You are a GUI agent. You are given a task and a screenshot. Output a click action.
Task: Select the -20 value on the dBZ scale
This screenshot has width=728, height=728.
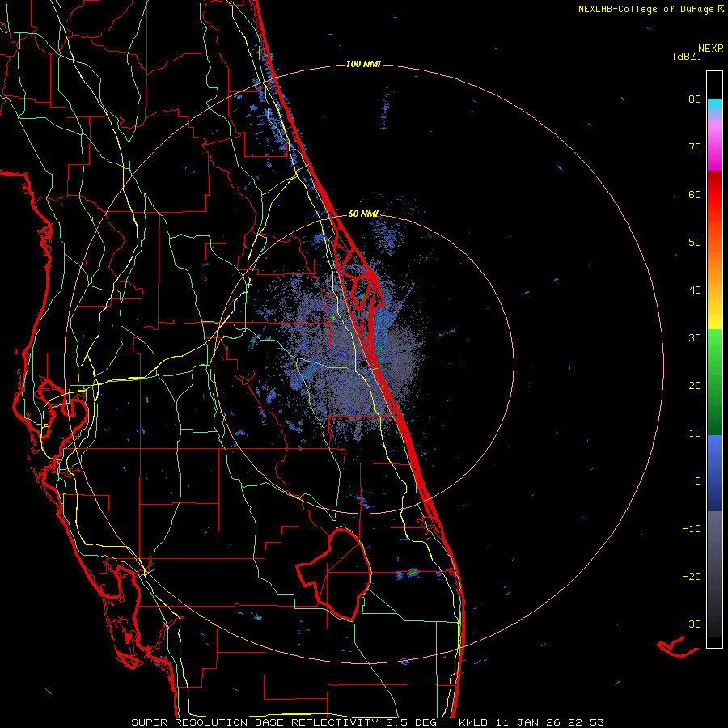tap(692, 577)
